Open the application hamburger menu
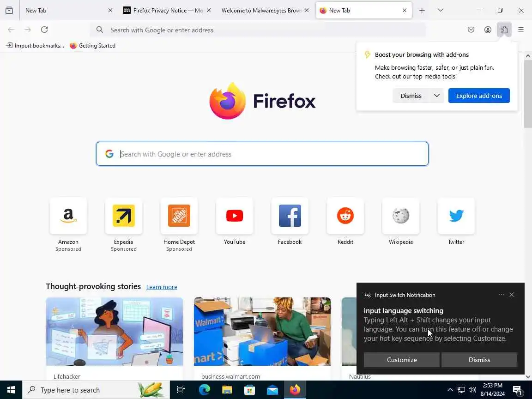The width and height of the screenshot is (532, 399). [x=521, y=30]
